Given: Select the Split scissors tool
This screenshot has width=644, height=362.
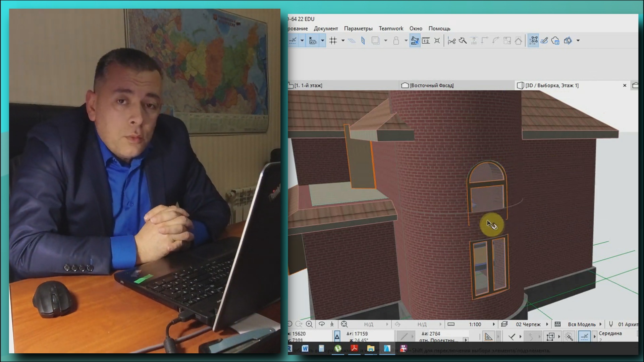Looking at the screenshot, I should (451, 41).
